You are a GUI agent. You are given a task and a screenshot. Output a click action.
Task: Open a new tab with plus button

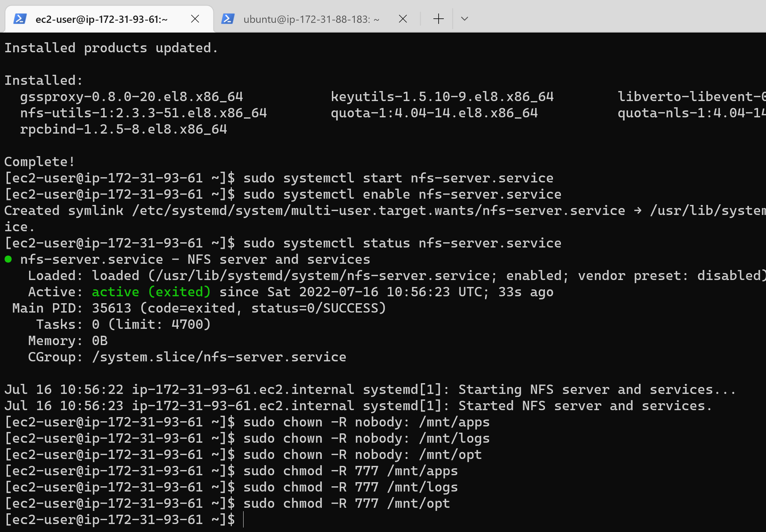pos(438,19)
